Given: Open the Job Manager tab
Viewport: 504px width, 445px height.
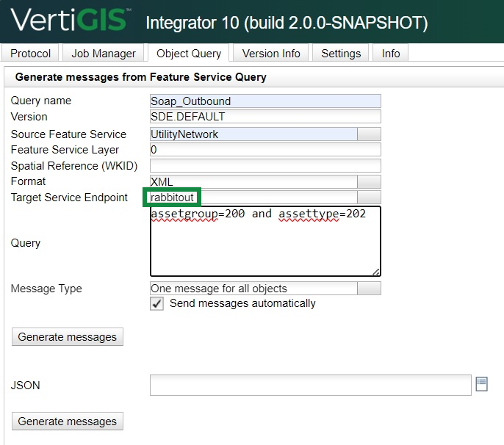Looking at the screenshot, I should coord(104,53).
